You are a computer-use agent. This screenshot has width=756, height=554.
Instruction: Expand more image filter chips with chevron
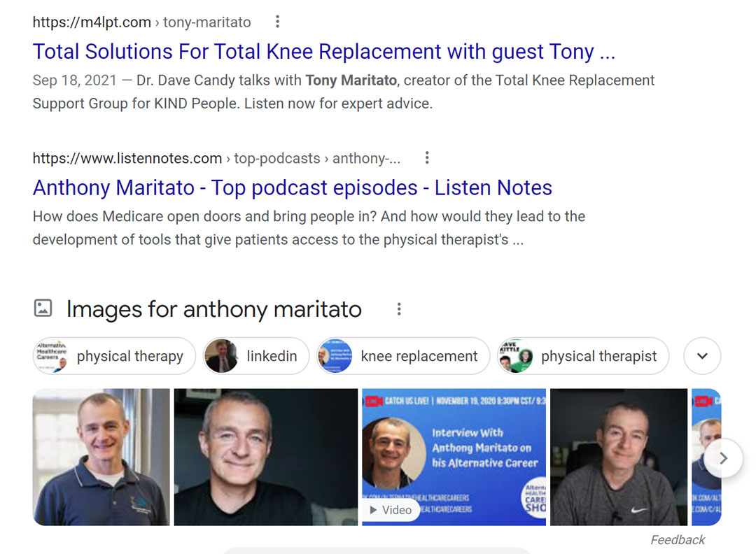[703, 356]
